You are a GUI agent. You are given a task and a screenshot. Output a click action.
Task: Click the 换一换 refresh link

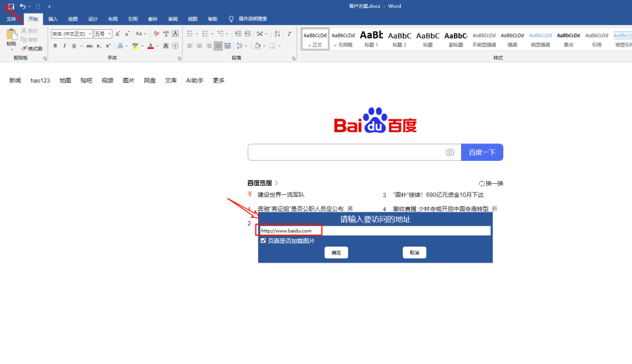tap(491, 183)
